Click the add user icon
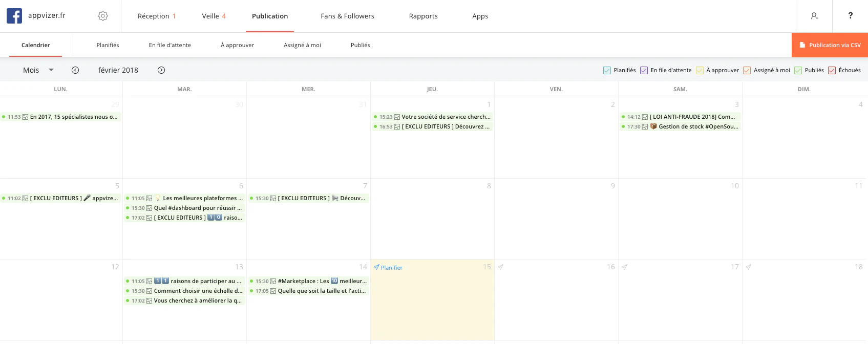The height and width of the screenshot is (344, 868). point(814,16)
